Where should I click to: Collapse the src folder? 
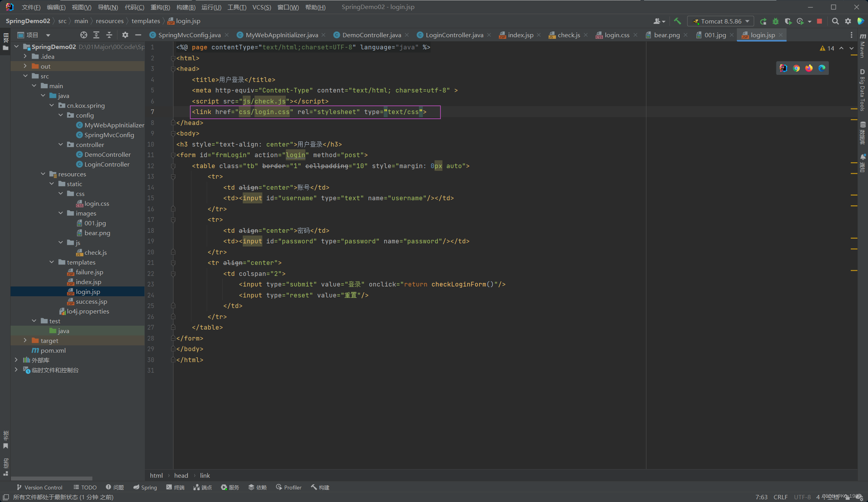tap(25, 76)
